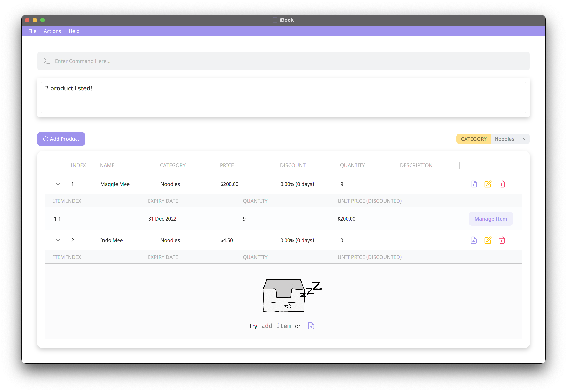Delete Maggie Mee using trash icon
The width and height of the screenshot is (567, 392).
point(502,184)
